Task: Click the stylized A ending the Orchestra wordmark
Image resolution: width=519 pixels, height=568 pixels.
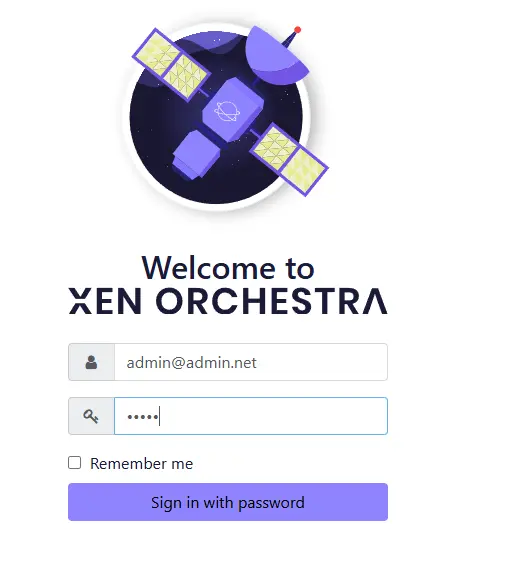Action: pos(376,301)
